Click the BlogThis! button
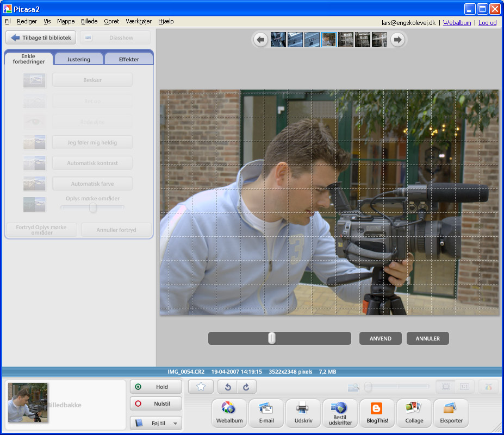Image resolution: width=504 pixels, height=435 pixels. 377,413
